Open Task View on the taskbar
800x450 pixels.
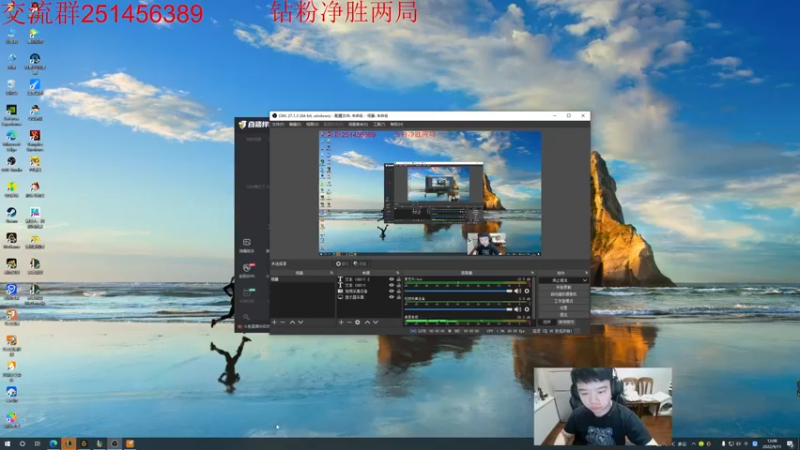(x=37, y=443)
